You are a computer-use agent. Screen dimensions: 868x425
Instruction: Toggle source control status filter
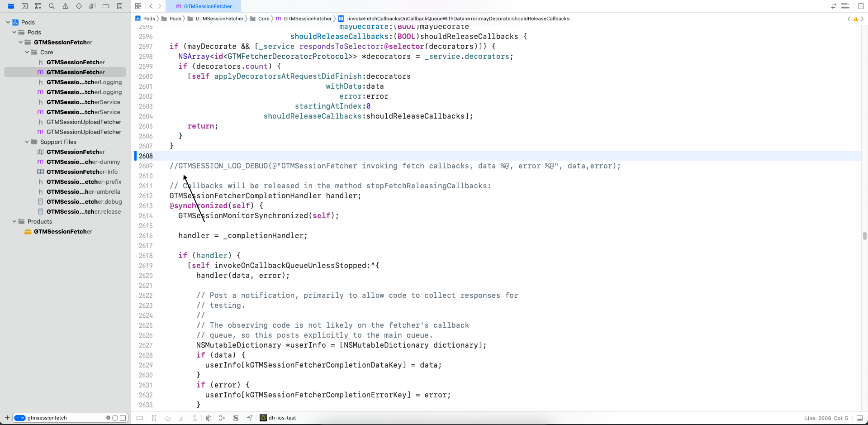coord(123,418)
